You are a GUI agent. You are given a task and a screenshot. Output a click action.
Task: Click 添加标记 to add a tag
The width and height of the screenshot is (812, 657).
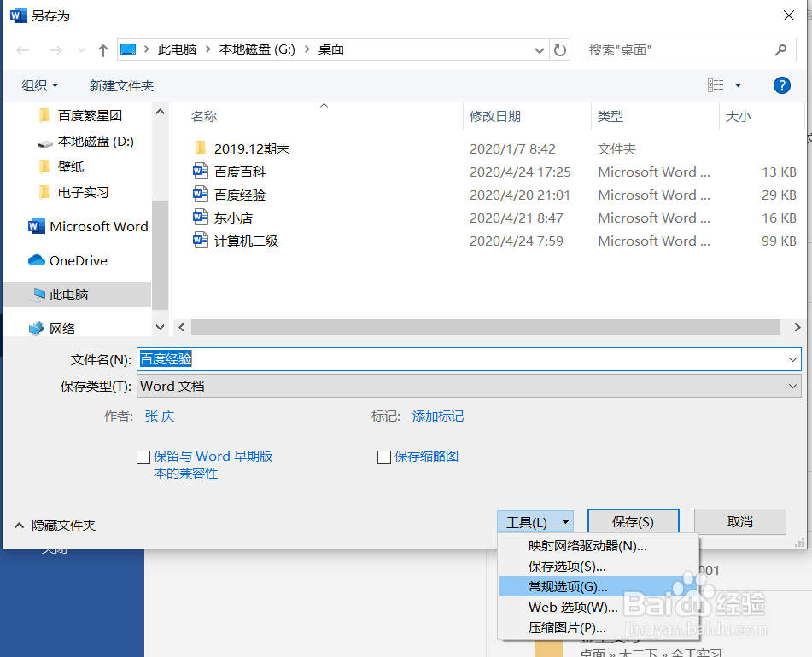coord(438,416)
